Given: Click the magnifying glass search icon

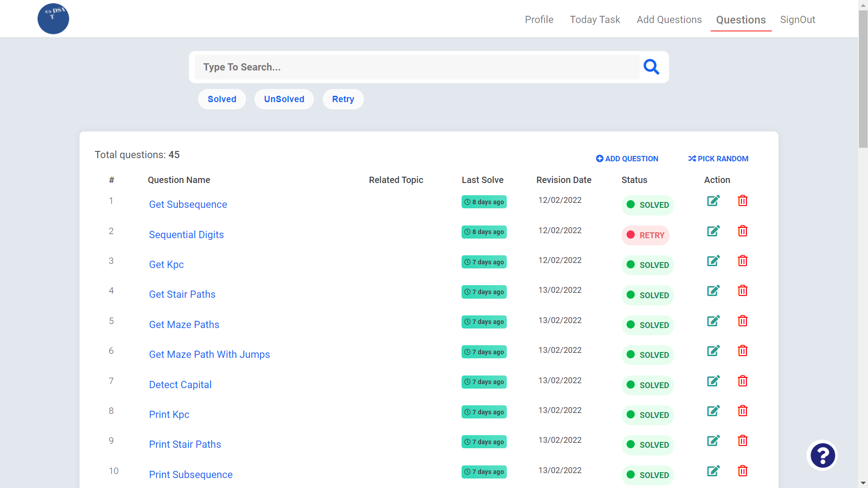Looking at the screenshot, I should point(651,67).
